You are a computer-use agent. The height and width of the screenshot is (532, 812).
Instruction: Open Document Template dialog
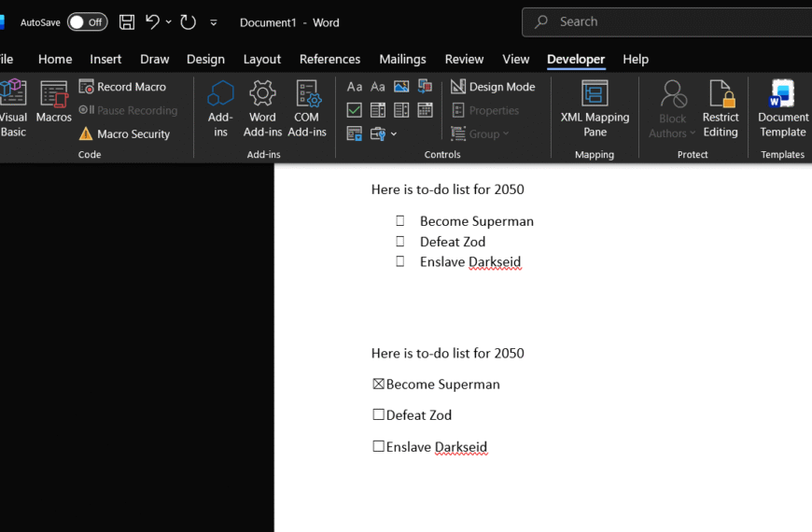(782, 109)
